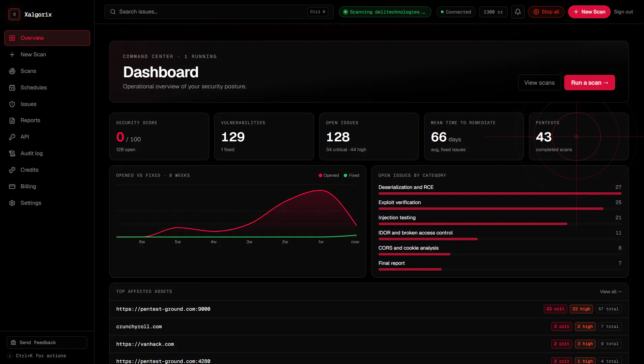Navigate to Issues page
The image size is (644, 364).
(47, 104)
